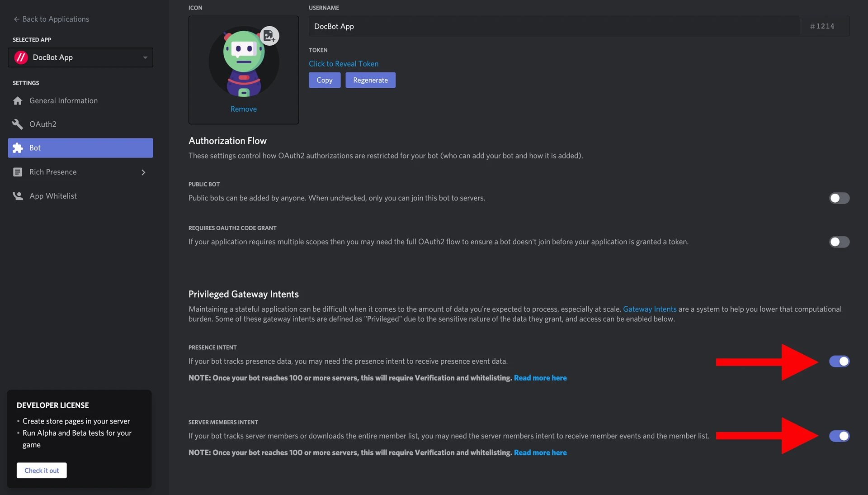This screenshot has width=868, height=495.
Task: Click the OAuth2 wrench icon in sidebar
Action: 17,124
